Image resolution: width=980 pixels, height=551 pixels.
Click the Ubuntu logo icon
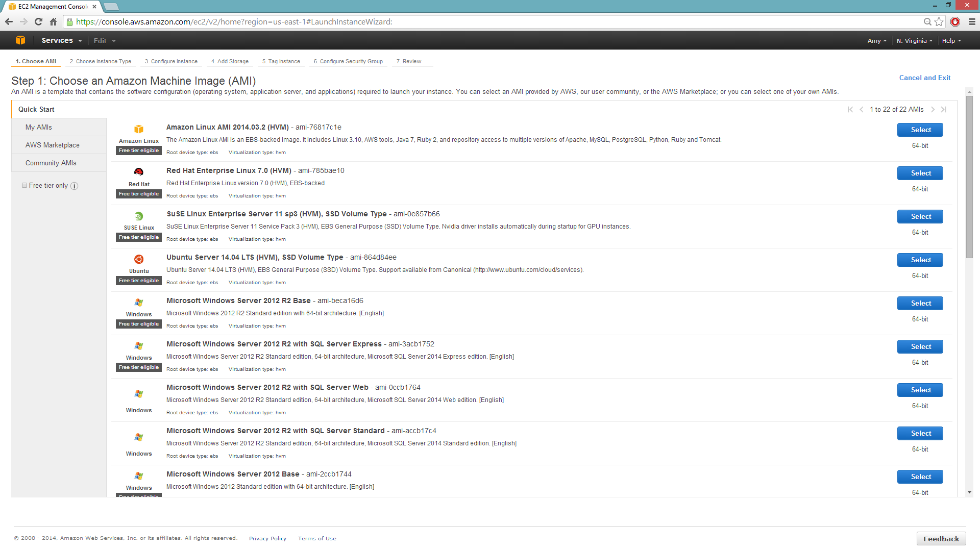pos(138,259)
